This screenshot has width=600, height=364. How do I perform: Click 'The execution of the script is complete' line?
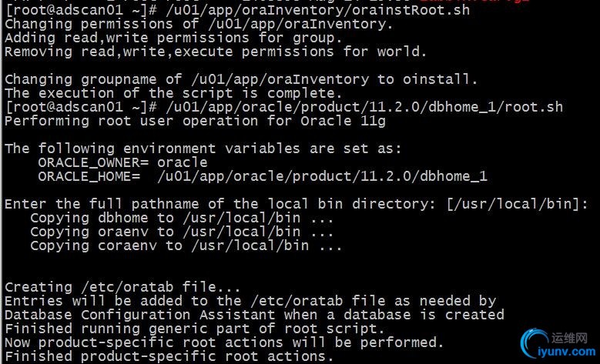pyautogui.click(x=173, y=93)
